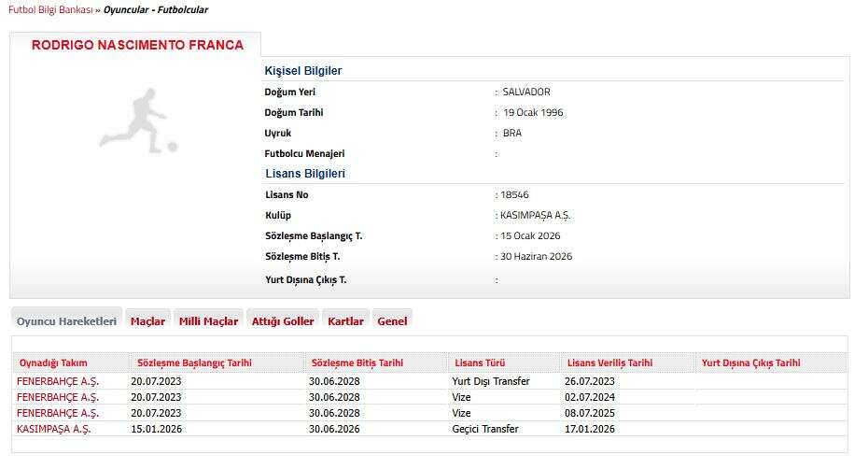Select the license number 18546
Viewport: 868px width, 469px height.
tap(514, 194)
